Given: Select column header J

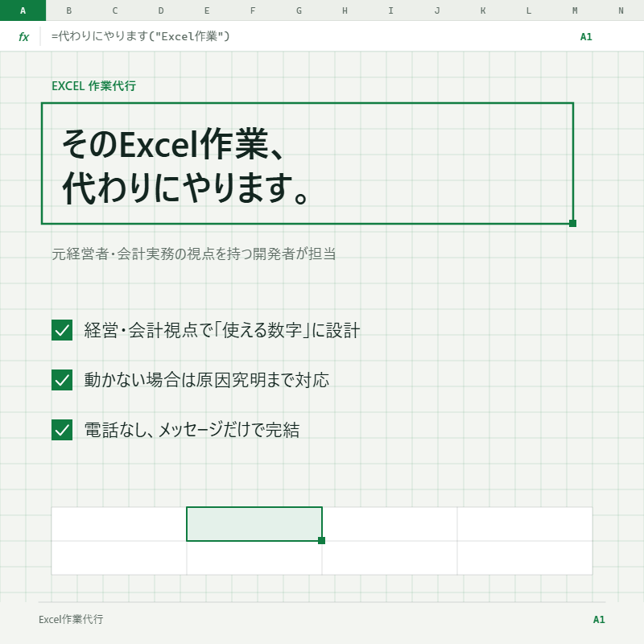Looking at the screenshot, I should pyautogui.click(x=437, y=10).
